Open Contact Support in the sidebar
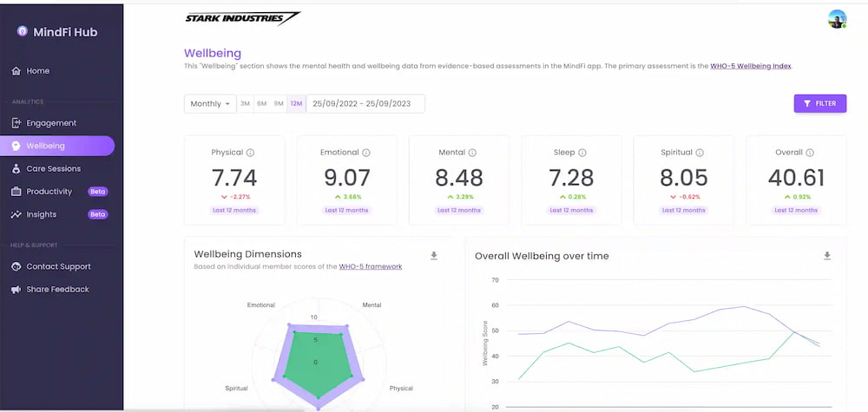 [57, 266]
